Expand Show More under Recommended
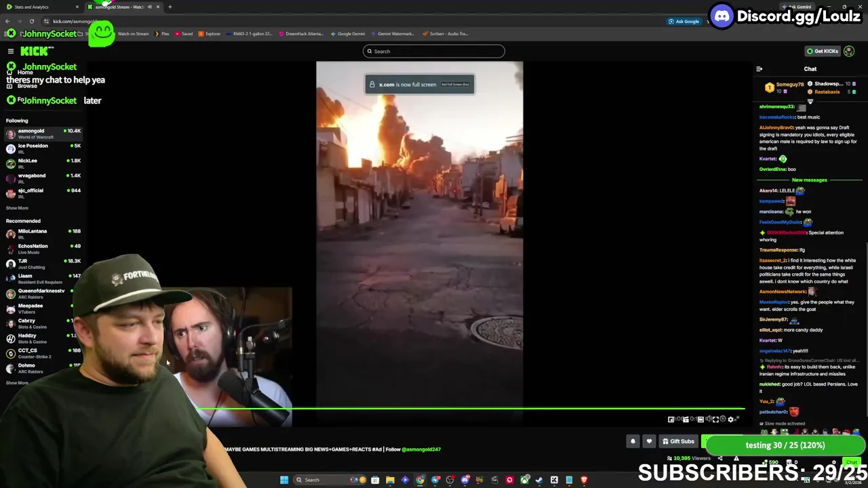868x488 pixels. pyautogui.click(x=18, y=383)
